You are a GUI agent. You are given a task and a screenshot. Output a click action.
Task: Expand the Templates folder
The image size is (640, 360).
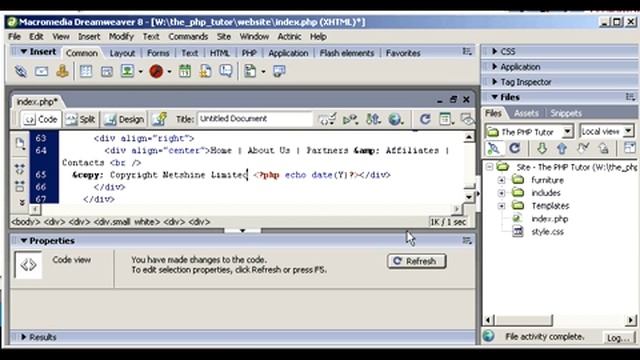click(x=502, y=206)
